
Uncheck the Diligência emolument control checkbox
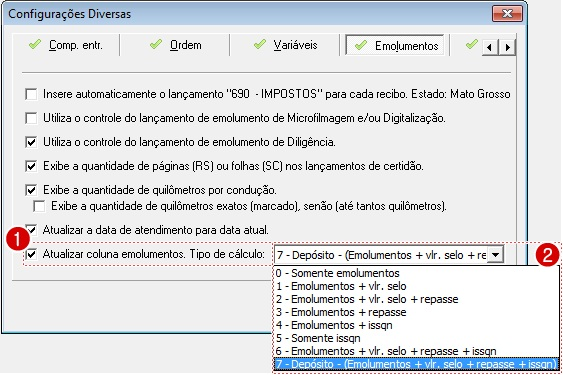31,142
